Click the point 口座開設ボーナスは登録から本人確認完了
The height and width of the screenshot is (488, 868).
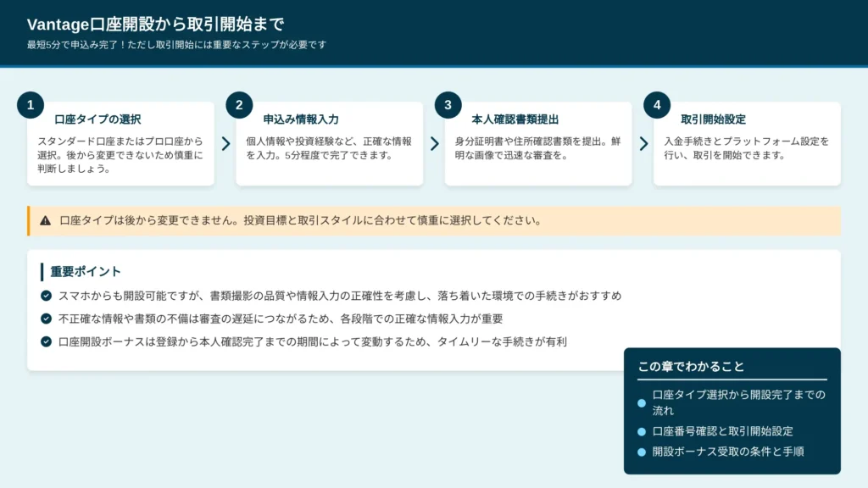[x=313, y=342]
